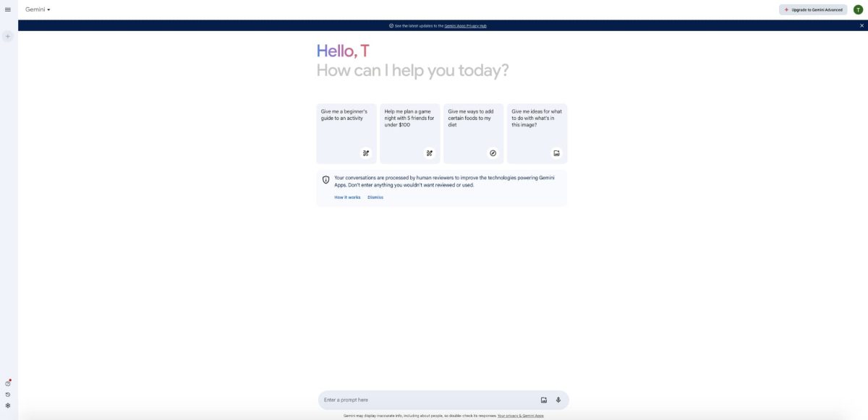Activate voice input with the microphone icon

coord(557,398)
